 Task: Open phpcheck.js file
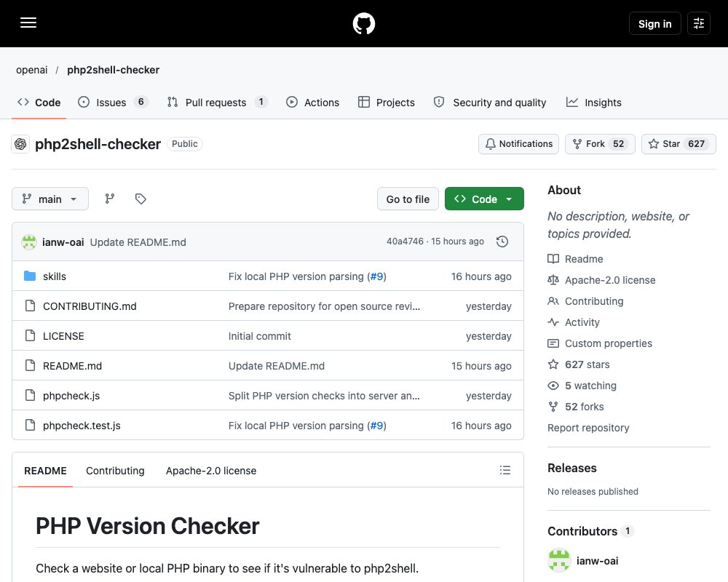tap(71, 396)
